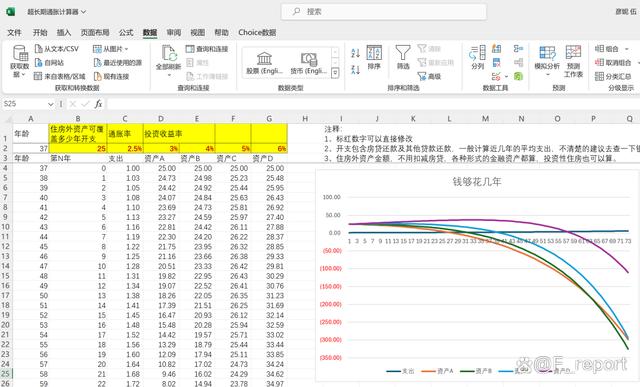Open 现有连接 (Existing Connections)
The height and width of the screenshot is (387, 640).
pyautogui.click(x=111, y=76)
